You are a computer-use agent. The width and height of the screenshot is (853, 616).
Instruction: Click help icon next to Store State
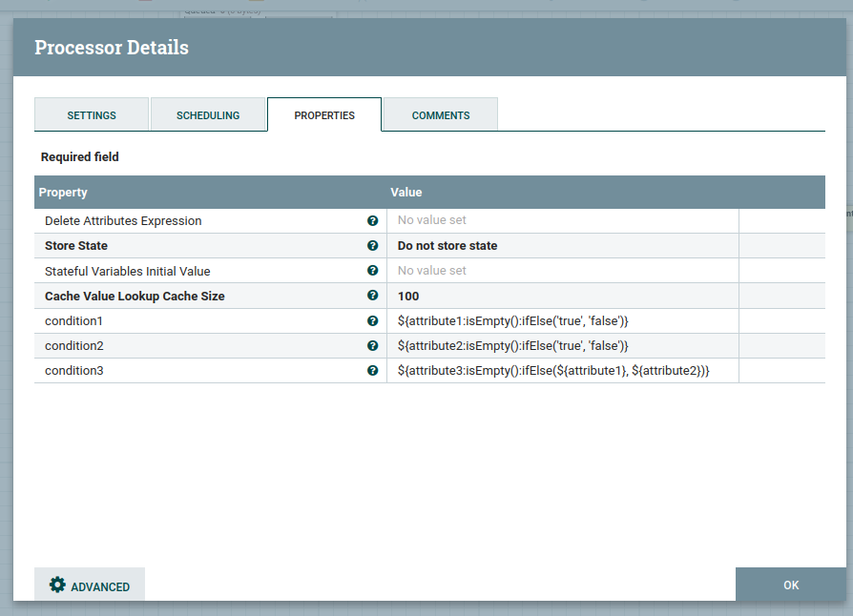(x=372, y=246)
